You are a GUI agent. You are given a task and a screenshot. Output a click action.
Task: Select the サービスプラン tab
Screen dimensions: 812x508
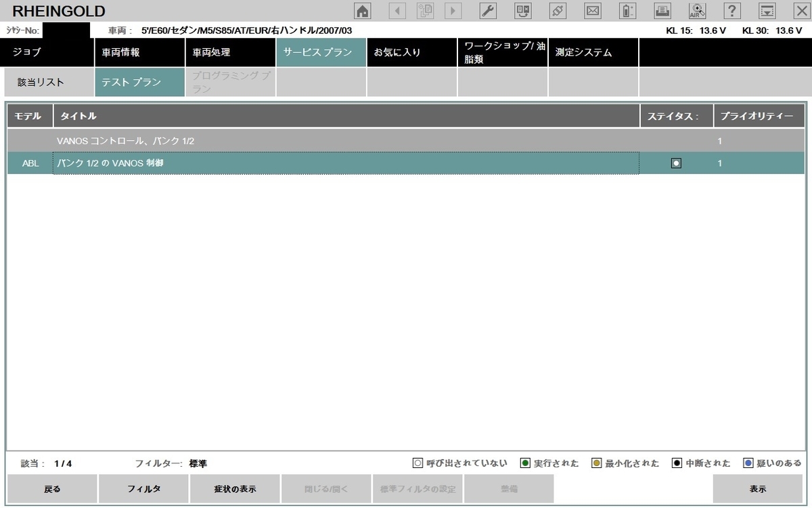pyautogui.click(x=321, y=52)
